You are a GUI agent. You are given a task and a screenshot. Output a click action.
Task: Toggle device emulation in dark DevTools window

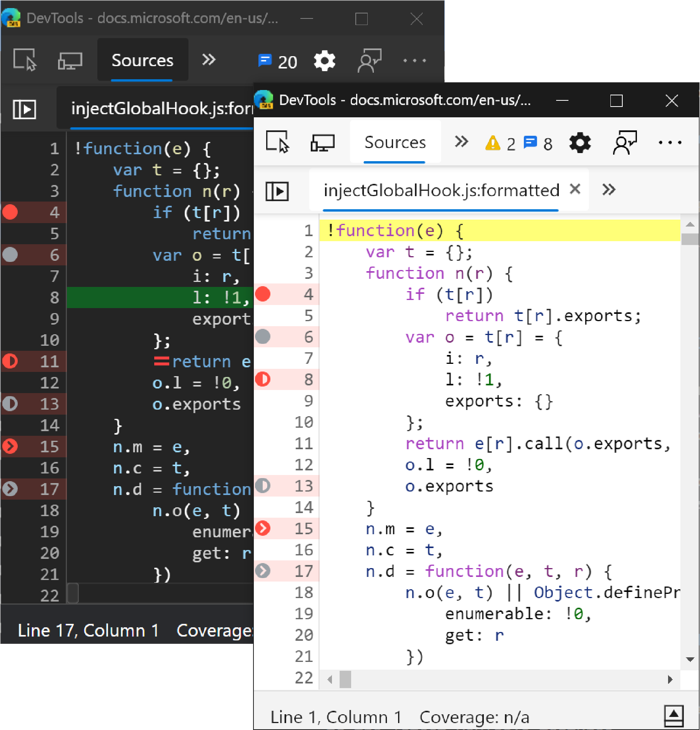tap(70, 61)
